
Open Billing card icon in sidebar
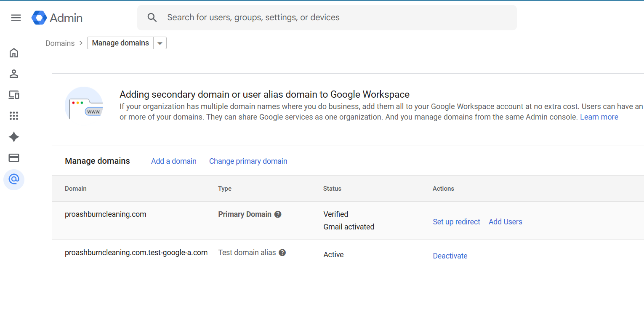[14, 158]
